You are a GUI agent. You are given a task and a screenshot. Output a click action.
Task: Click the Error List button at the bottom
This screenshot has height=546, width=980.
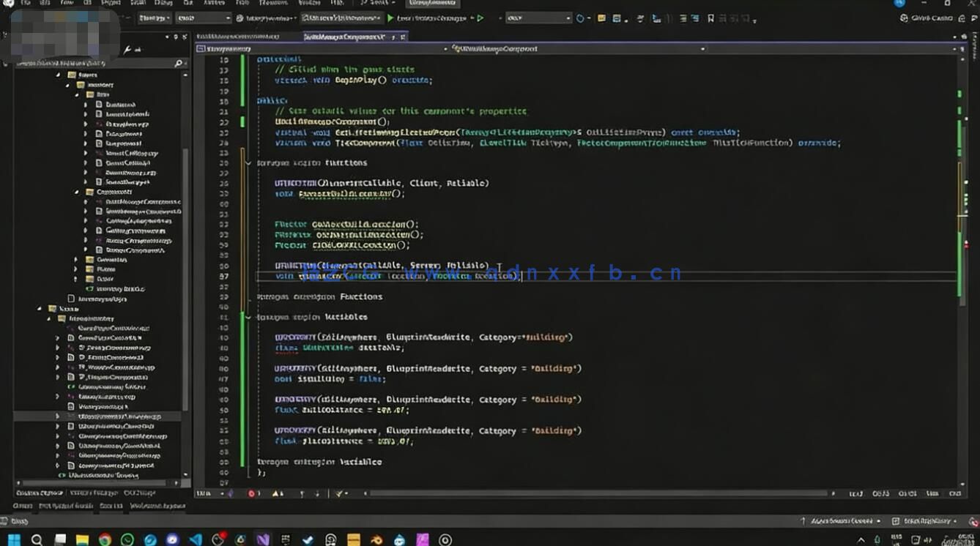(x=110, y=505)
